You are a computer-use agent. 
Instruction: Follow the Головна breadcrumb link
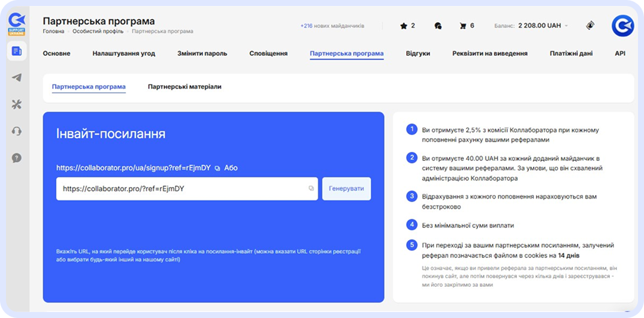click(54, 31)
